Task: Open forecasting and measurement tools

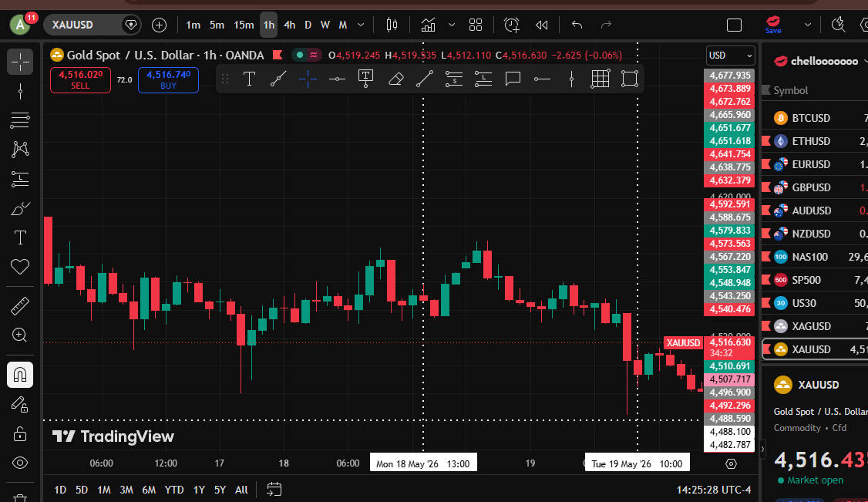Action: (x=20, y=179)
